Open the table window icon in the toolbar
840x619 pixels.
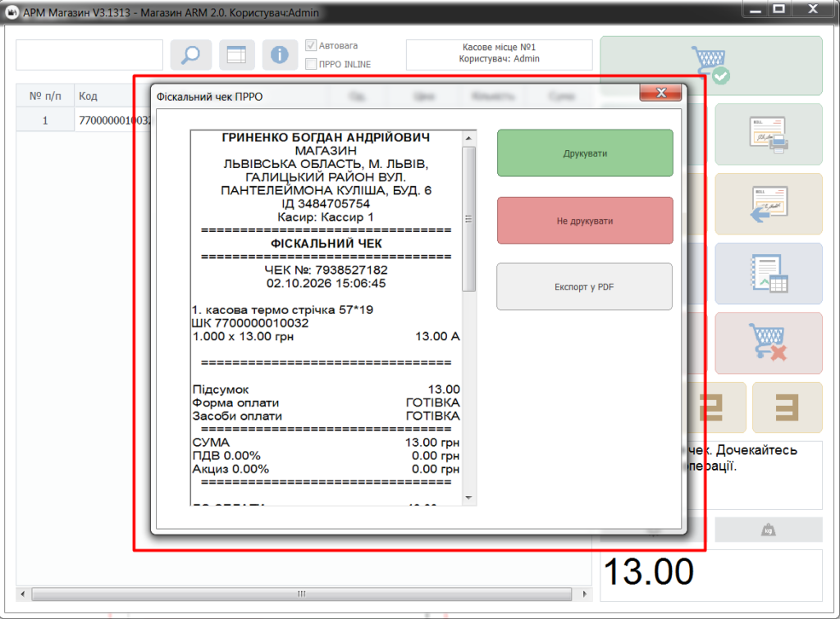[x=236, y=55]
